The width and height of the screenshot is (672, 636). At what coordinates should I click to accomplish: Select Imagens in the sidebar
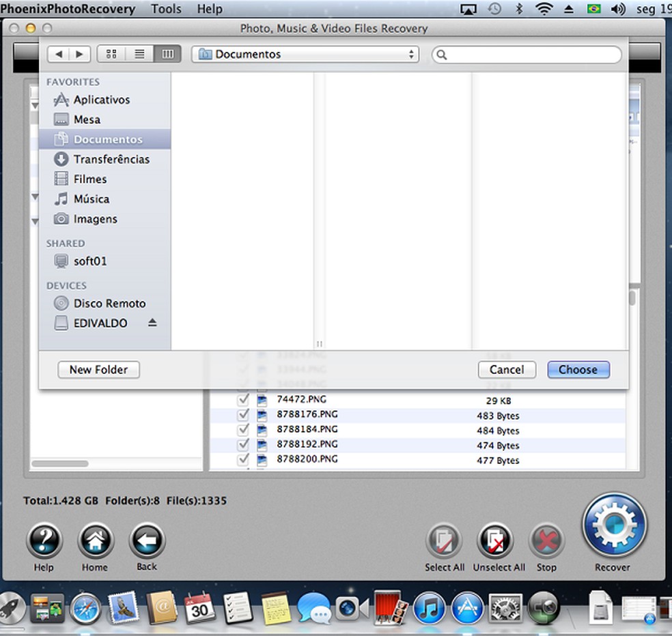click(x=104, y=219)
